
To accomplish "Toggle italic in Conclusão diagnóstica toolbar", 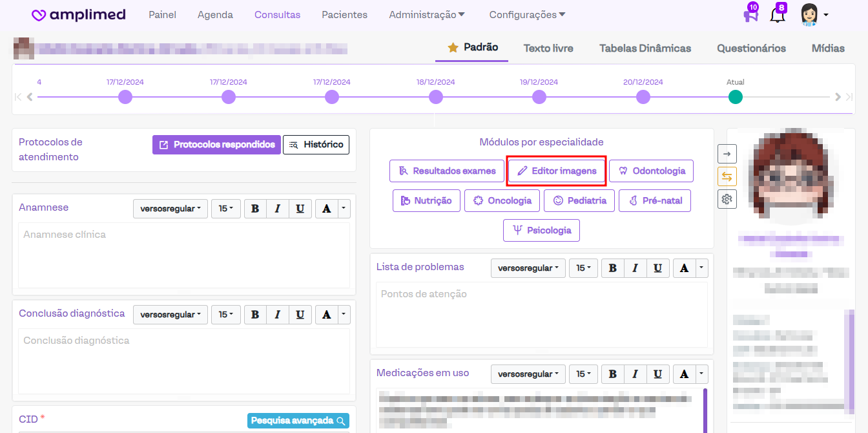I will (277, 315).
